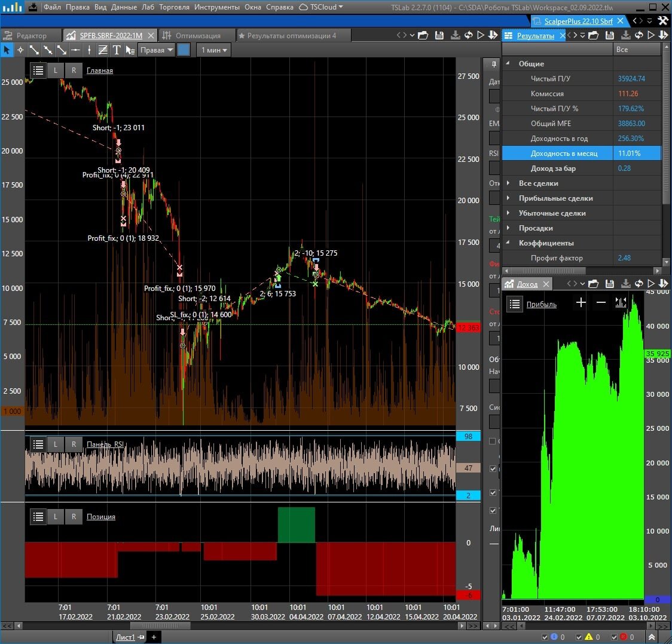Save icon in Доход panel toolbar
The image size is (672, 644).
click(x=610, y=283)
